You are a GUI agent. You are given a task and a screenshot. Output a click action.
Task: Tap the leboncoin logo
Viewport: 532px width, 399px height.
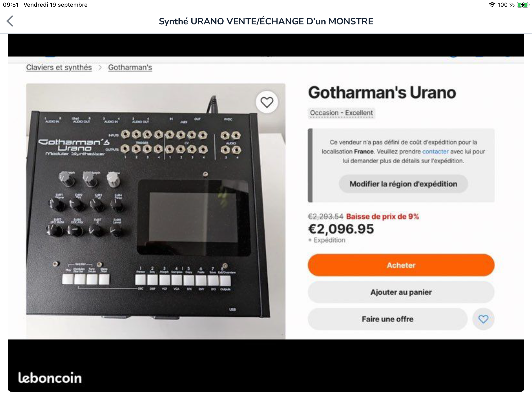click(50, 378)
